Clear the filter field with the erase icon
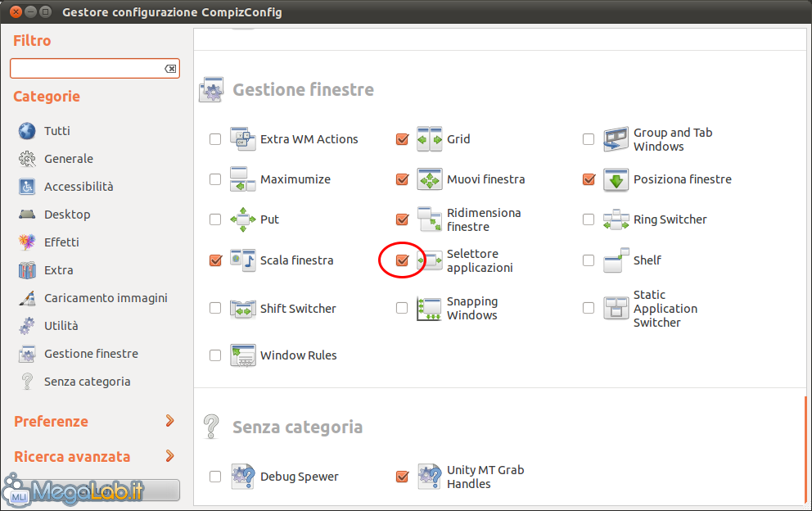Viewport: 812px width, 511px height. click(x=170, y=69)
